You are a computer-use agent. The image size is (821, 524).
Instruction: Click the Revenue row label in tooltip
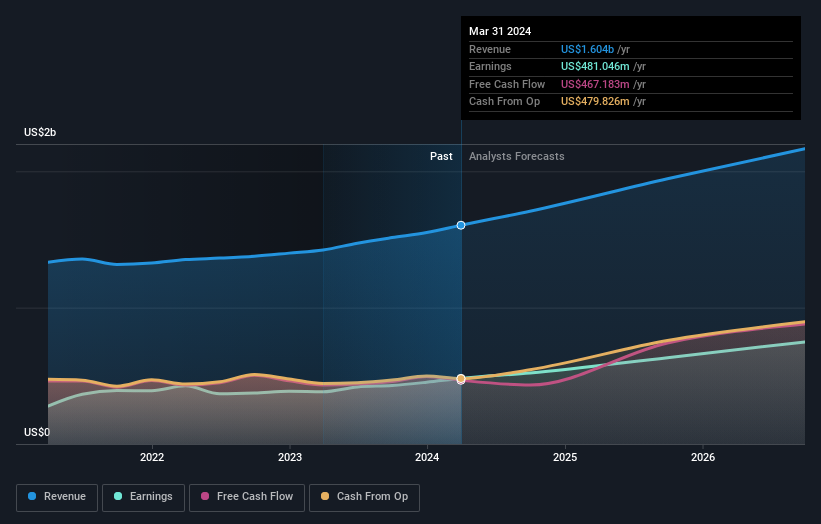[490, 49]
